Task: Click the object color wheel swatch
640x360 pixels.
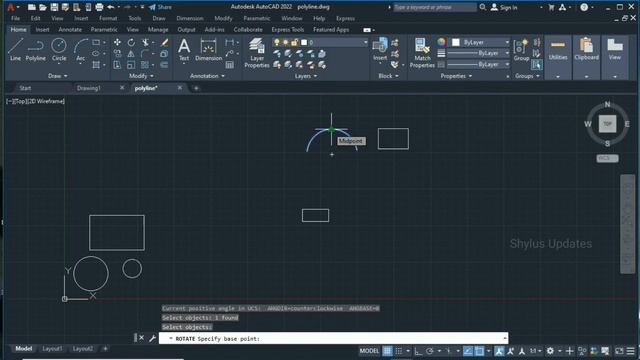Action: point(441,42)
